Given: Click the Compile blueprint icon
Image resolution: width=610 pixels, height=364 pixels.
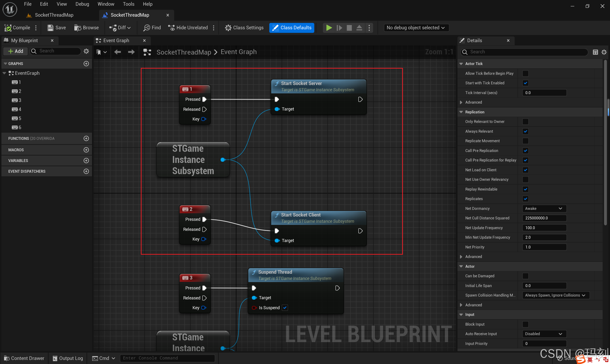Looking at the screenshot, I should coord(8,28).
